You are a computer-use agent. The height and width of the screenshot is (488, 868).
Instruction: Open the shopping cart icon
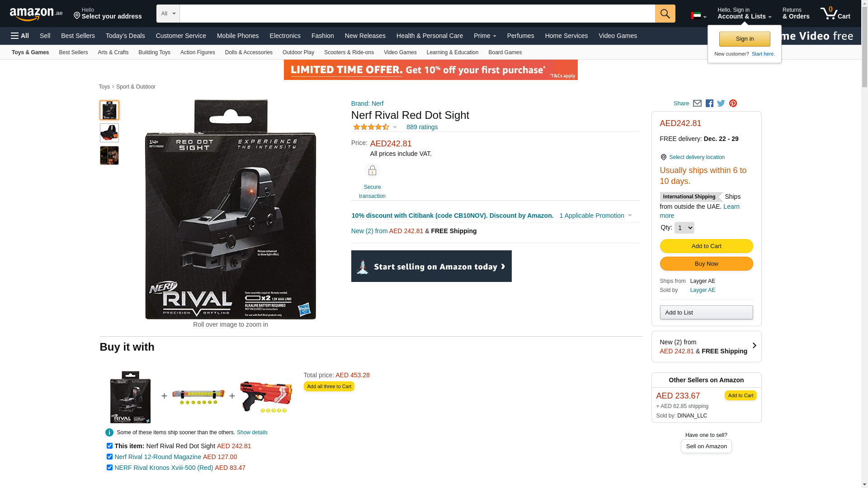click(x=835, y=14)
